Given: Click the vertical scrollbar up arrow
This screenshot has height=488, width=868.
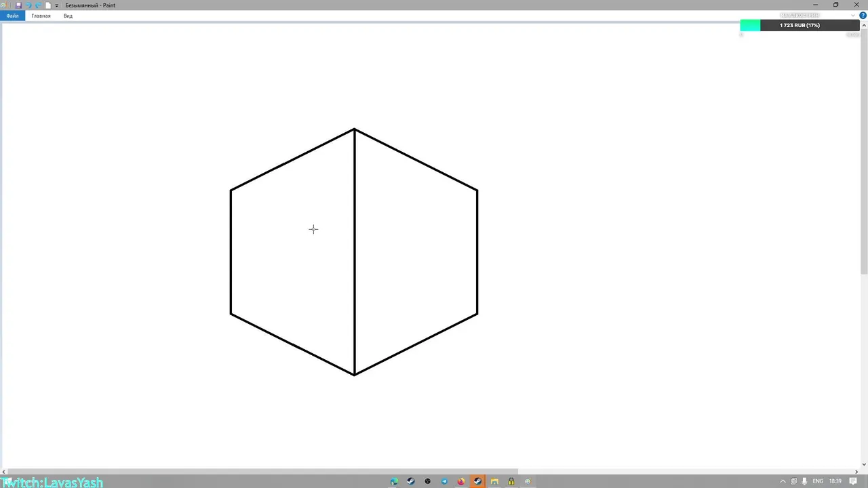Looking at the screenshot, I should pos(863,26).
